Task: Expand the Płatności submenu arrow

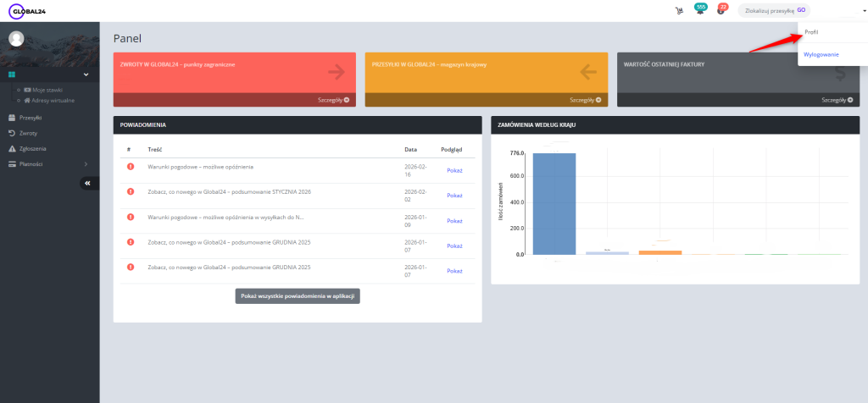Action: [85, 163]
